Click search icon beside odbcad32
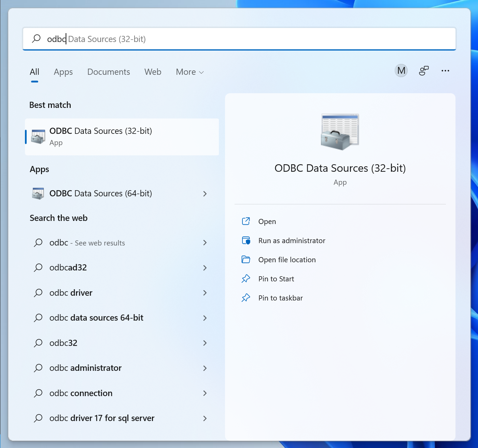Viewport: 478px width, 448px height. point(38,268)
